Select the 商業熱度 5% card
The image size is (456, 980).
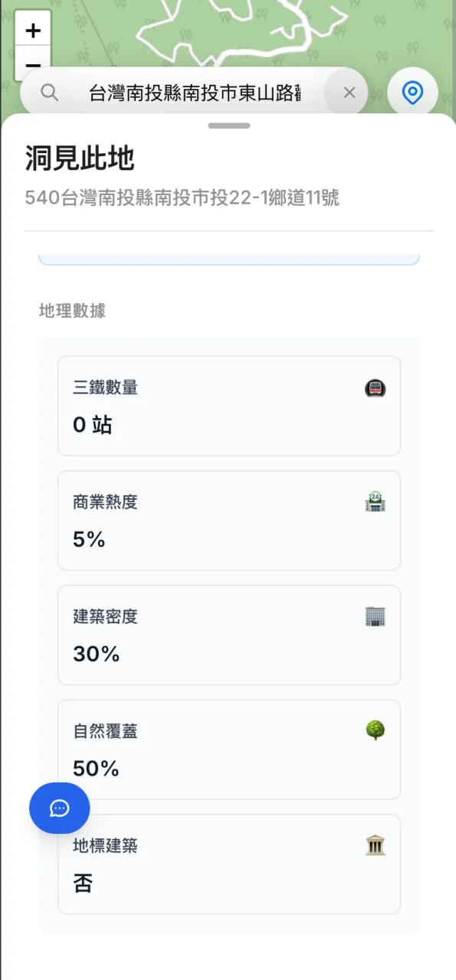coord(228,521)
